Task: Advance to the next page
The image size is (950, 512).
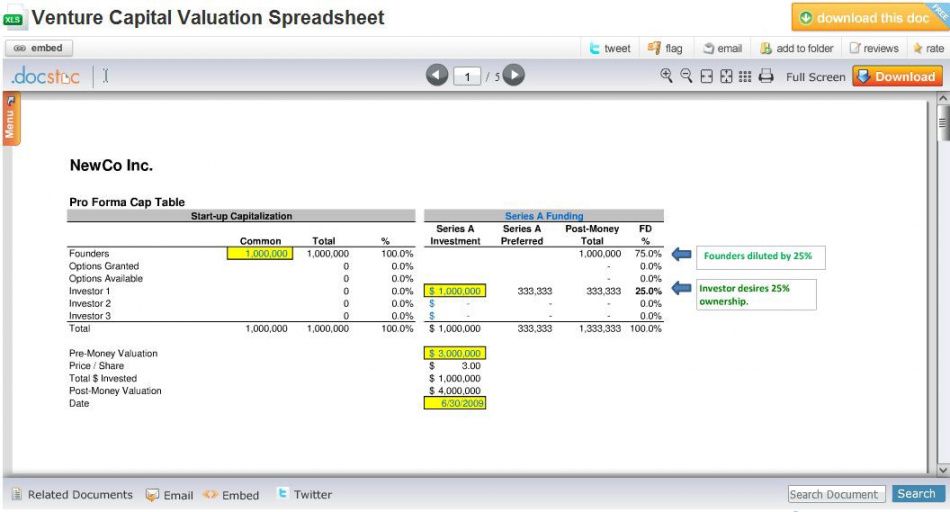Action: 514,75
